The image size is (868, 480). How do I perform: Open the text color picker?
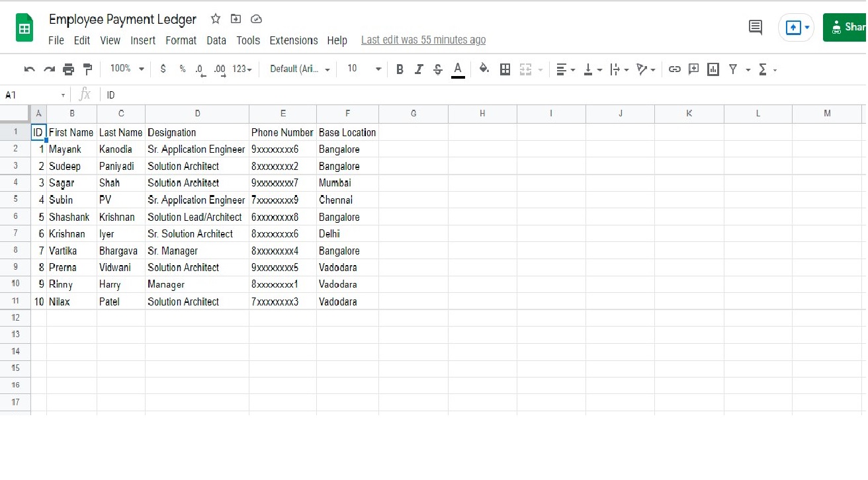[x=457, y=69]
